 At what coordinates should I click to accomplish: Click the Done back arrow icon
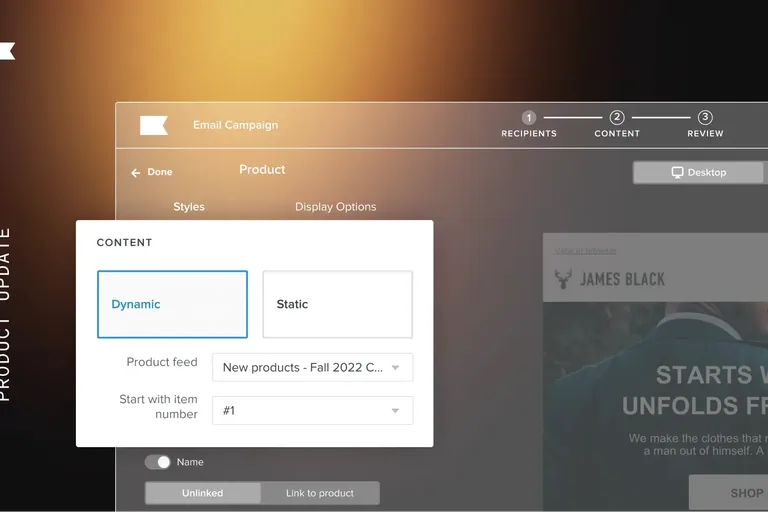(136, 172)
